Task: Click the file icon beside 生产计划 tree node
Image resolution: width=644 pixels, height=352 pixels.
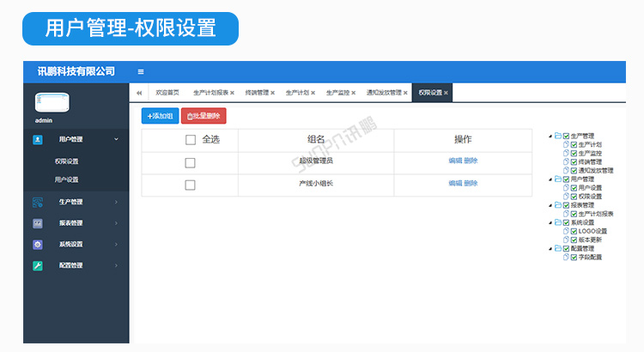Action: pyautogui.click(x=566, y=144)
